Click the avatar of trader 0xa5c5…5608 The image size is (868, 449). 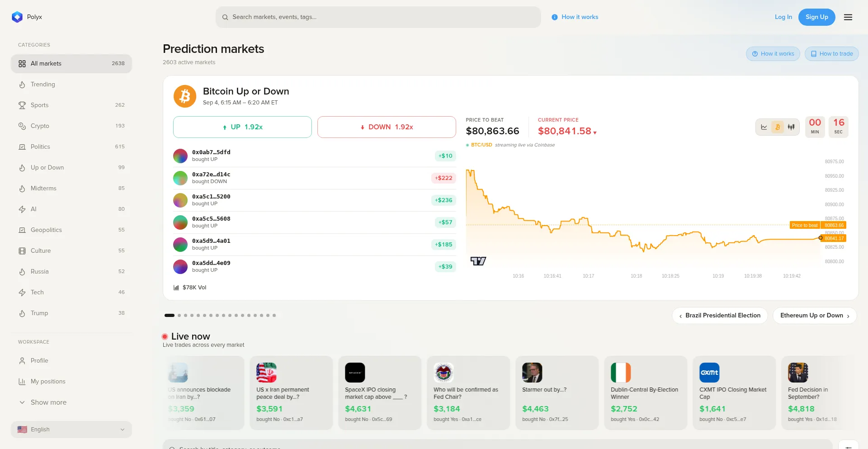point(180,222)
